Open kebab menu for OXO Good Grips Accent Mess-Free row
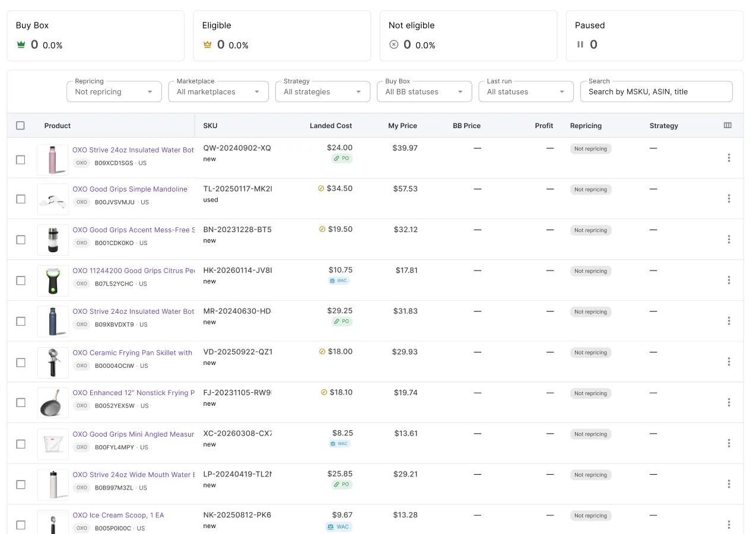 coord(729,239)
